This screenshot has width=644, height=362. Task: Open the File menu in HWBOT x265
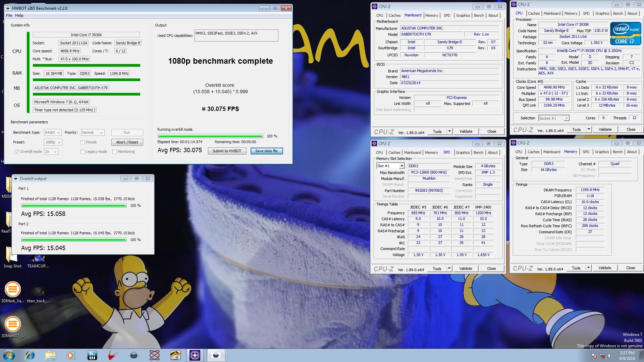pos(9,15)
